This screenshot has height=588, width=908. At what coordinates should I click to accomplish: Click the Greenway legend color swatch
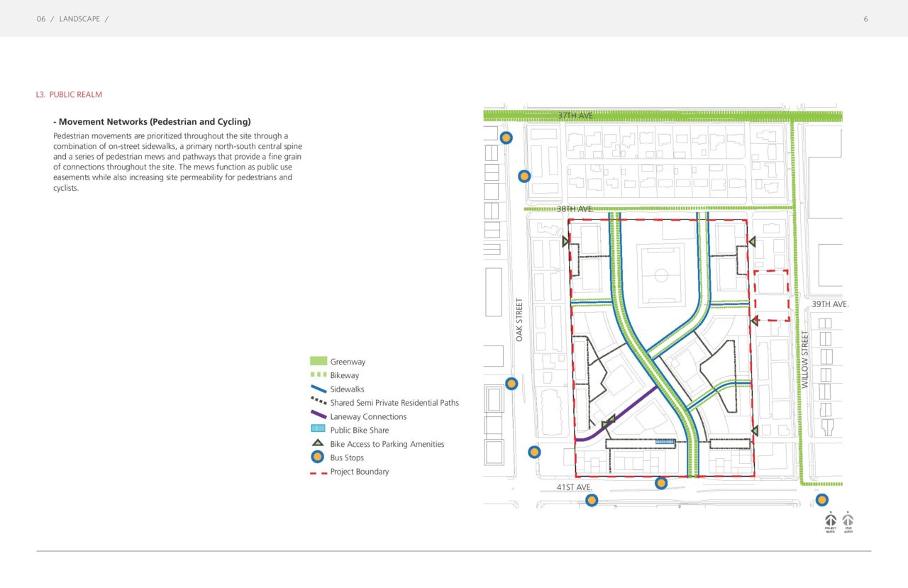click(x=319, y=361)
